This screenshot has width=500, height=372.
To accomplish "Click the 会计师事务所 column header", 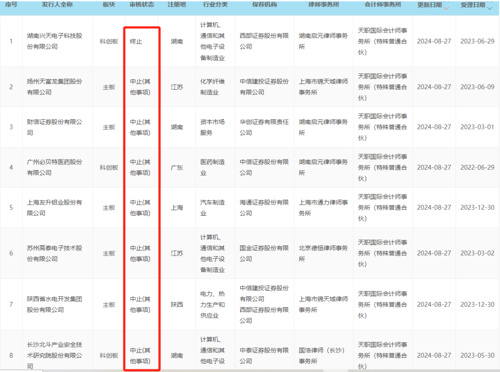I will tap(383, 5).
